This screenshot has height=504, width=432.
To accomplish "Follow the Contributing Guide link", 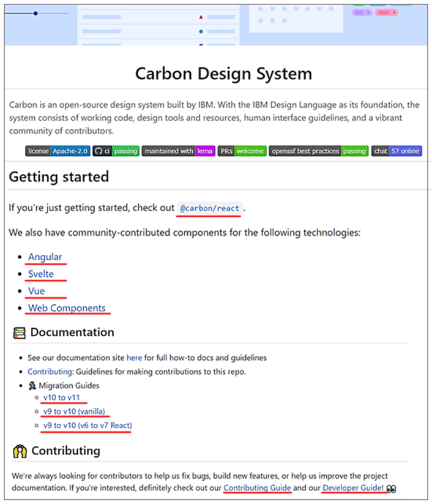I will 257,488.
